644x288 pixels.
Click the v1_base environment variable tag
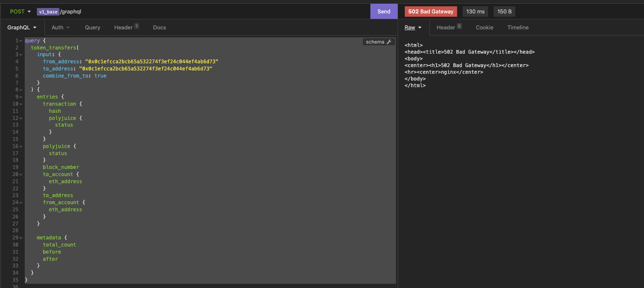pos(48,12)
